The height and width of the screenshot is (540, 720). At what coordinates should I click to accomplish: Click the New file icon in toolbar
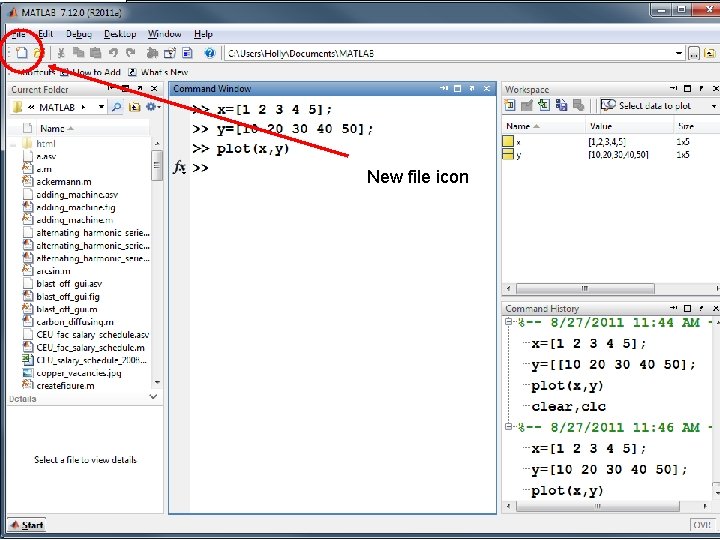[x=22, y=53]
